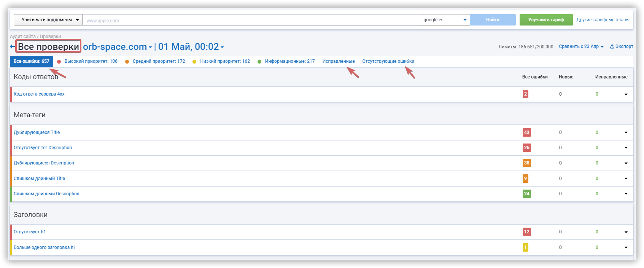Expand the 'Отсутствует h1' row arrow
This screenshot has width=644, height=268.
626,232
